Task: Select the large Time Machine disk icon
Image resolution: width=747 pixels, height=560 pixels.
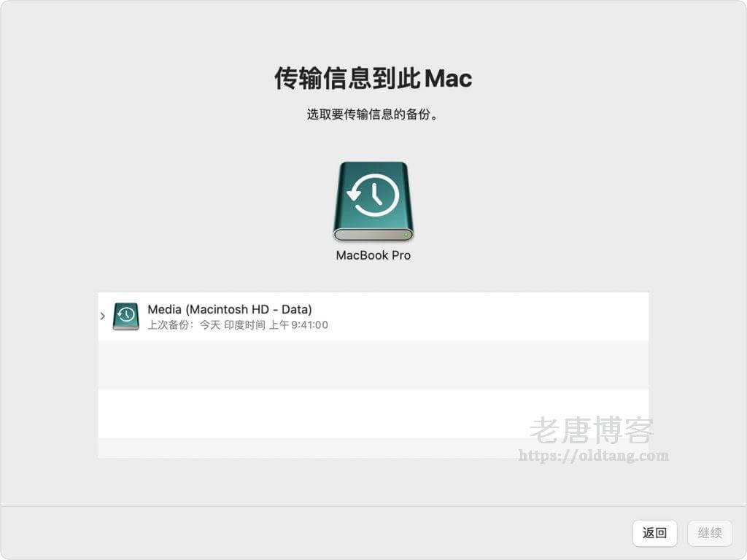Action: coord(373,201)
